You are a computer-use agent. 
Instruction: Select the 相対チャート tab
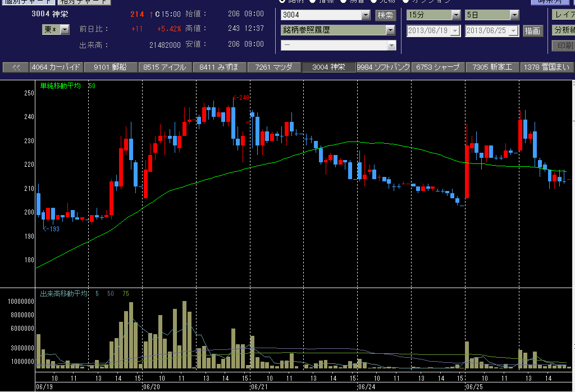[x=84, y=2]
